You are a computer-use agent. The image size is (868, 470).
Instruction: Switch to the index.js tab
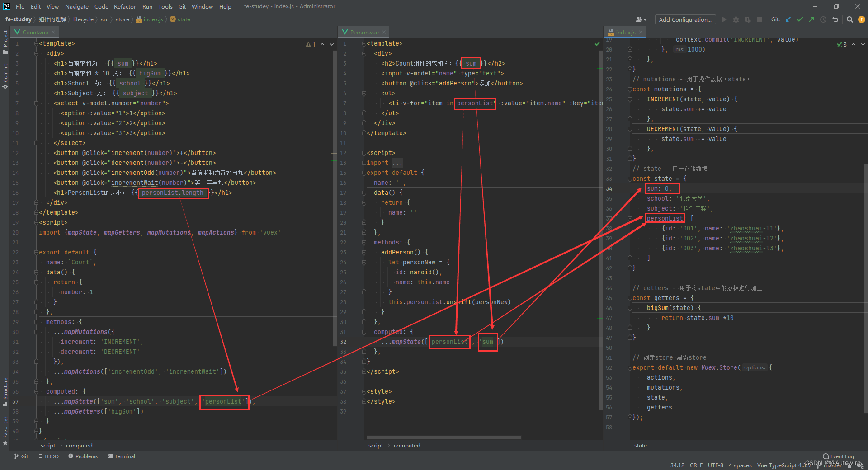625,32
